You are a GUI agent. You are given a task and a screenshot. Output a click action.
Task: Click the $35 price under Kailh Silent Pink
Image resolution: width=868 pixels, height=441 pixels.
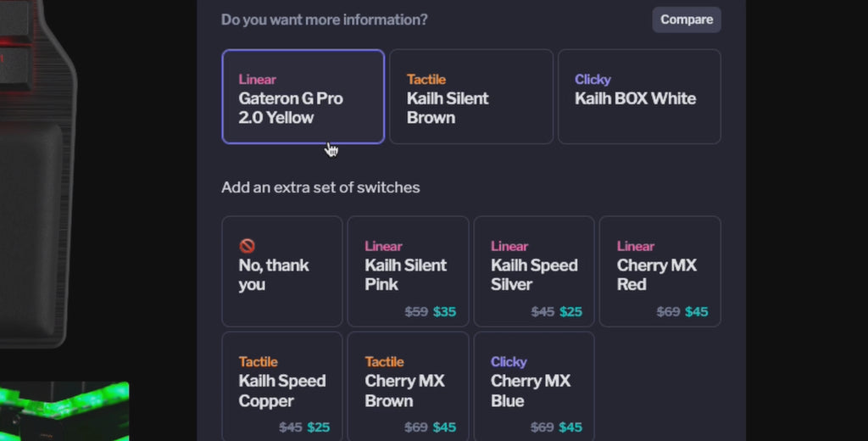tap(444, 312)
